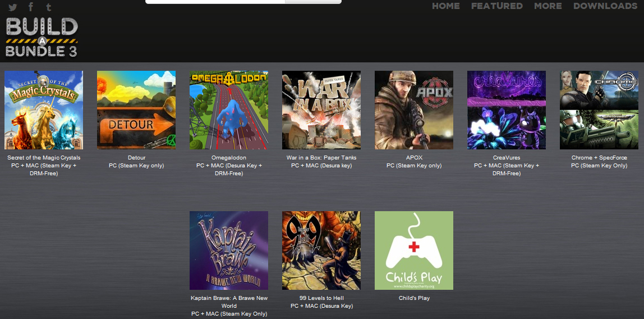The image size is (644, 319).
Task: Click the '99 Levels to Hell' title text
Action: [321, 298]
